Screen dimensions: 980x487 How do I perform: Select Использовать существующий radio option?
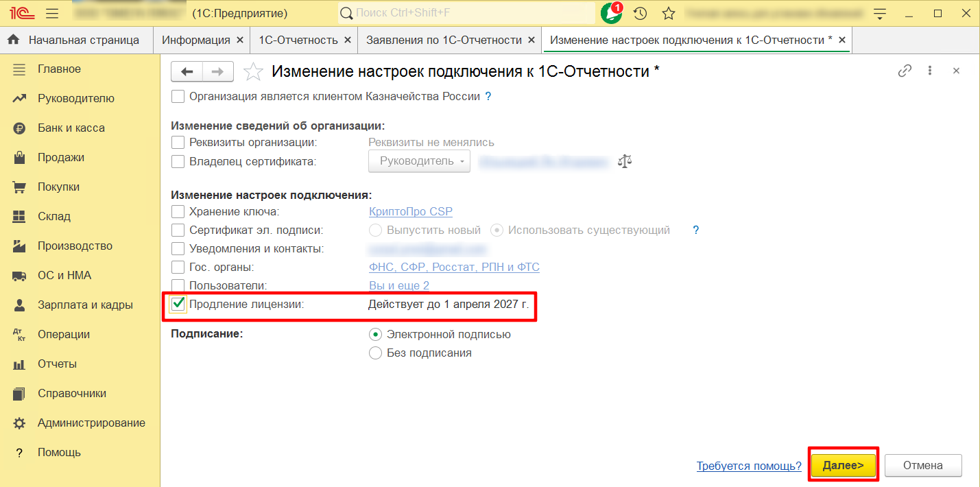pos(497,230)
